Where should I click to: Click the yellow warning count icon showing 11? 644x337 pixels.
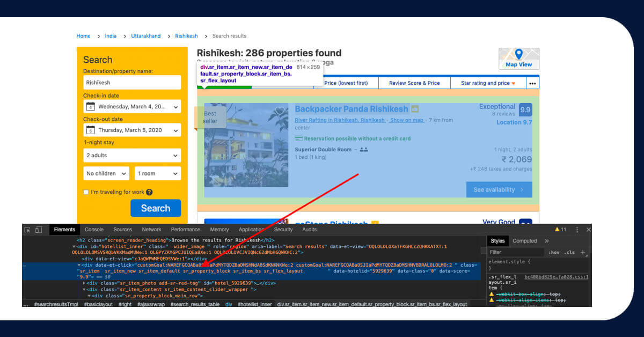click(561, 230)
